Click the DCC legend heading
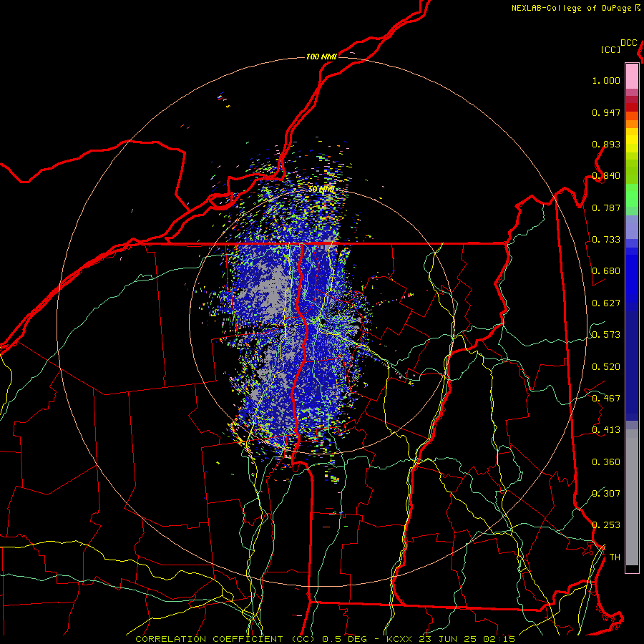The height and width of the screenshot is (644, 644). (628, 43)
